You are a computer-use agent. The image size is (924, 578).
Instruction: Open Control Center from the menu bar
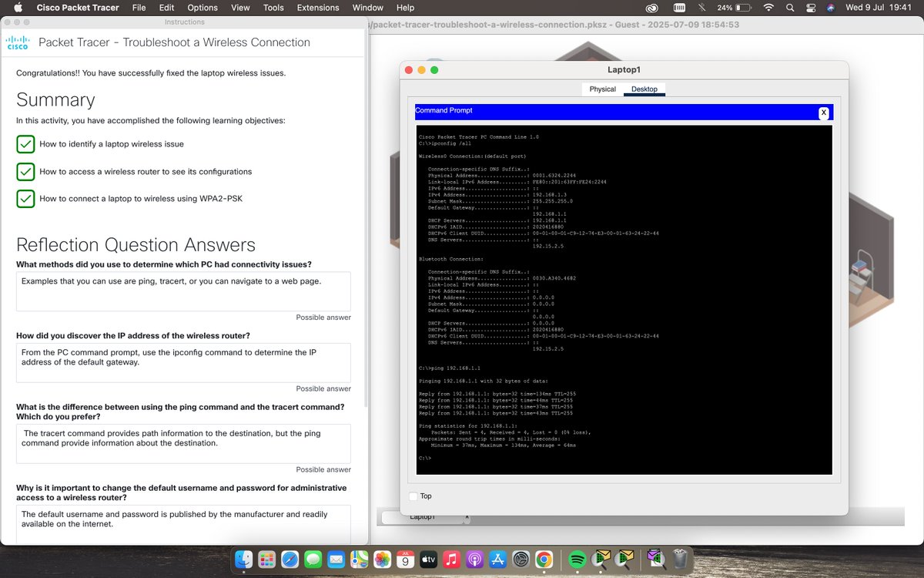click(x=810, y=8)
